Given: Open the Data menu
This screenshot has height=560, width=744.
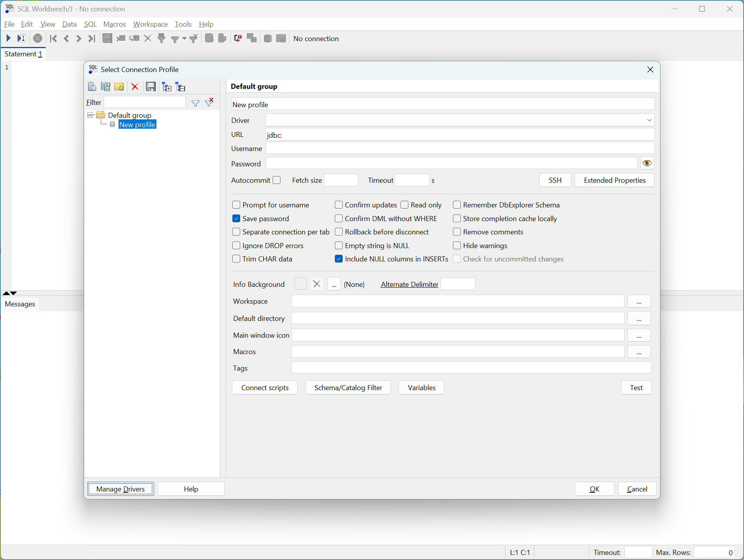Looking at the screenshot, I should 69,24.
